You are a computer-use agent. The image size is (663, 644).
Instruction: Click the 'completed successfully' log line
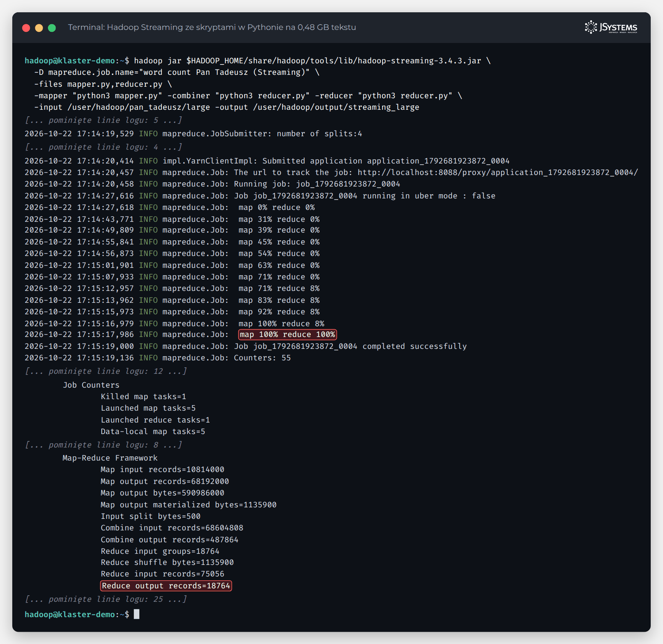click(246, 346)
